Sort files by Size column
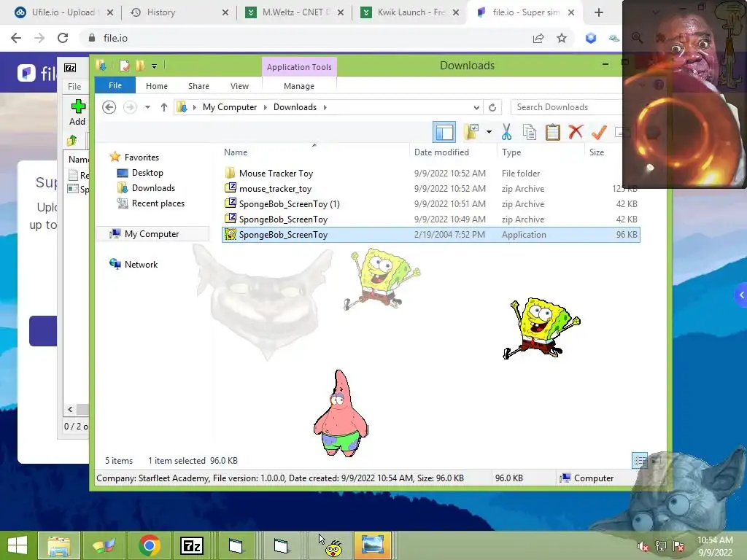This screenshot has height=560, width=747. [603, 152]
